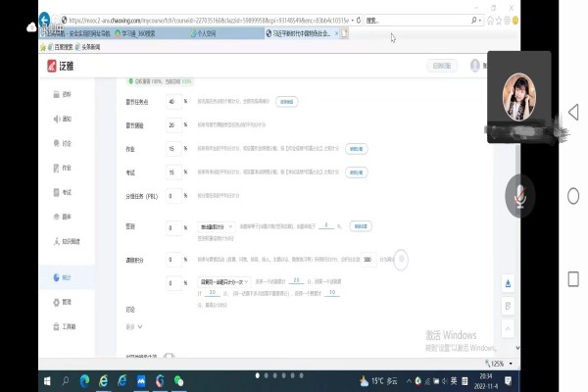Click the Windows Start button
Image resolution: width=588 pixels, height=392 pixels.
pyautogui.click(x=47, y=379)
